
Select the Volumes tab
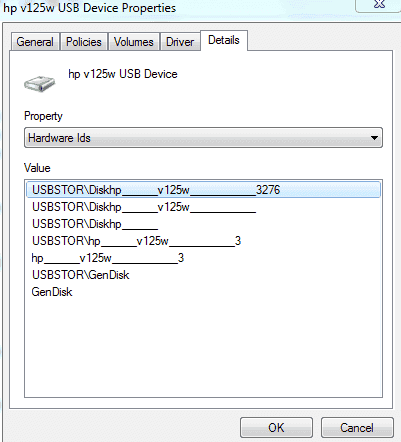134,42
